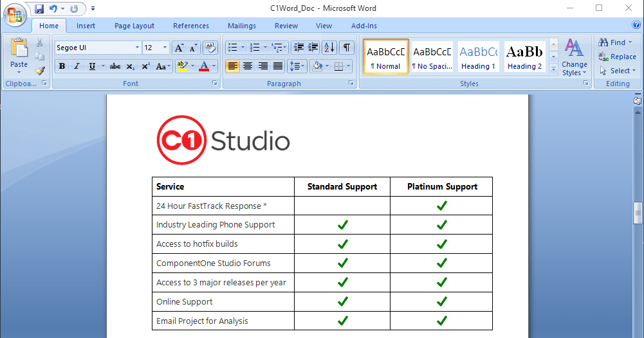Toggle subscript formatting
The width and height of the screenshot is (644, 338).
[130, 66]
